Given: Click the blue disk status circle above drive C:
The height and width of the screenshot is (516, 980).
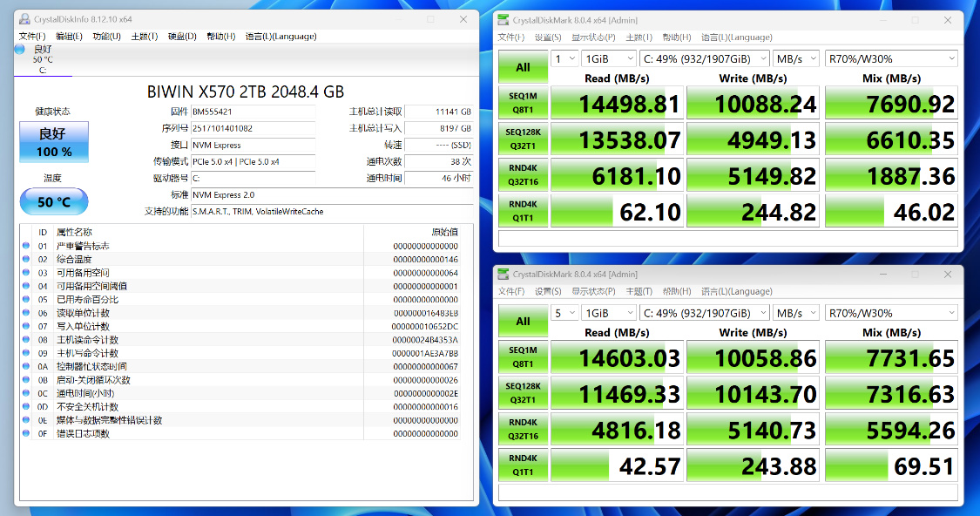Looking at the screenshot, I should [19, 49].
